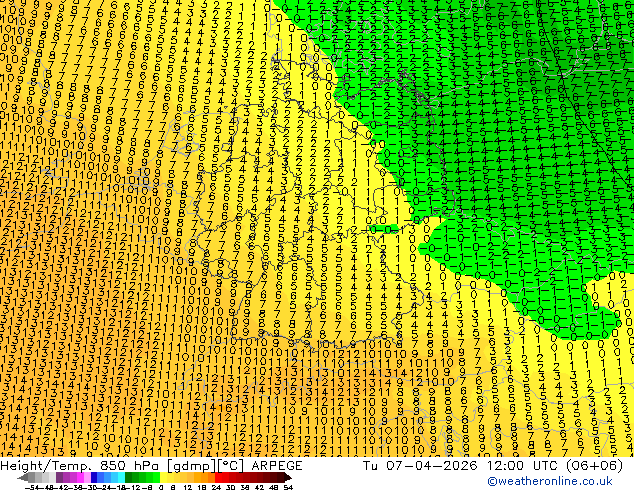Click the dark blue legend swatch above -30
634x490 pixels.
tap(94, 477)
